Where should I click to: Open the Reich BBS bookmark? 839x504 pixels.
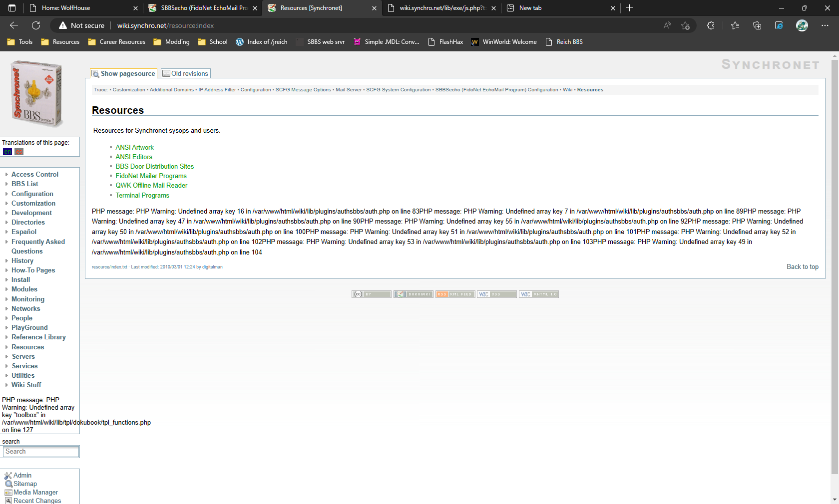tap(564, 42)
